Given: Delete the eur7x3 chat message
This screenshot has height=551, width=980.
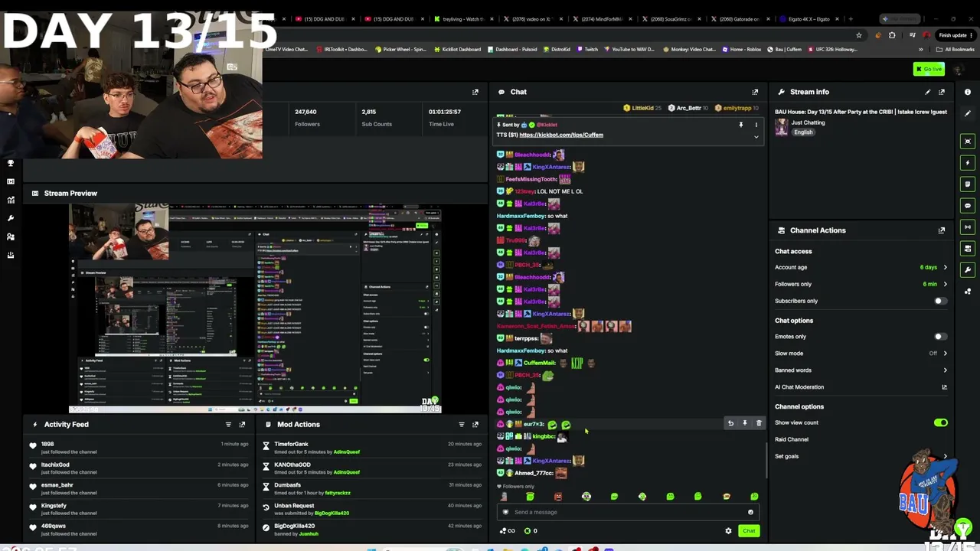Looking at the screenshot, I should point(759,423).
